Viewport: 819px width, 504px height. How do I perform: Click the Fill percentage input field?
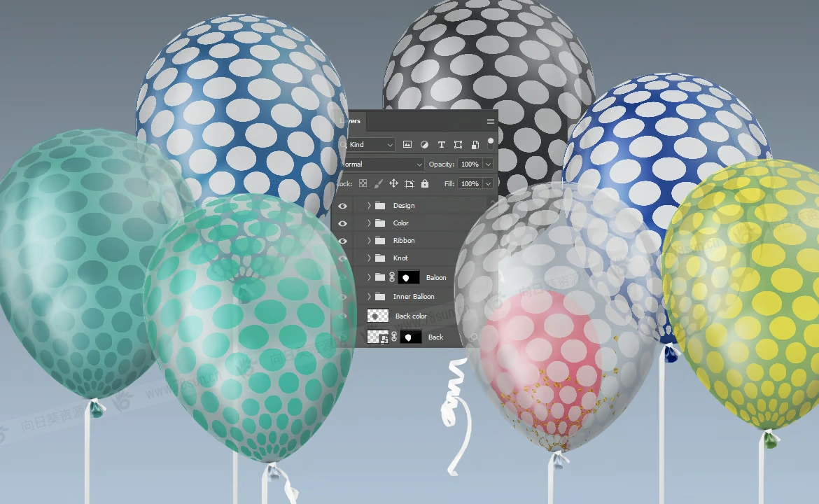click(x=469, y=183)
